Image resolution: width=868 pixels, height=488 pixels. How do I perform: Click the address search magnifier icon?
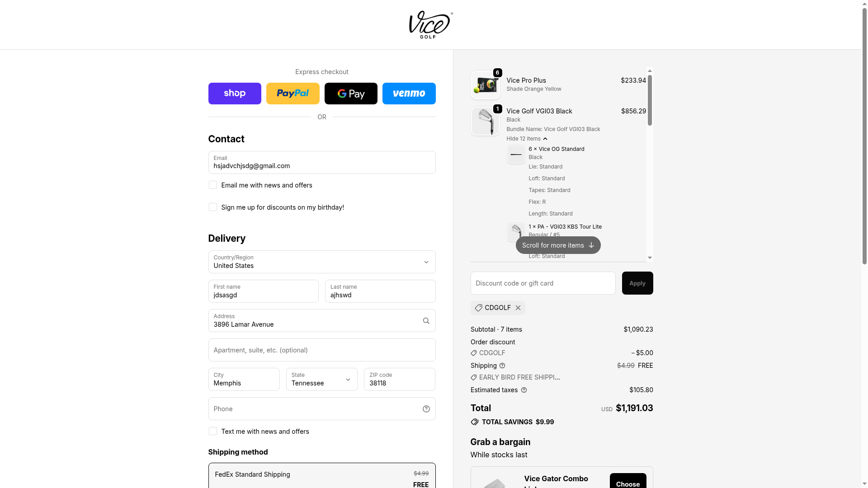426,321
